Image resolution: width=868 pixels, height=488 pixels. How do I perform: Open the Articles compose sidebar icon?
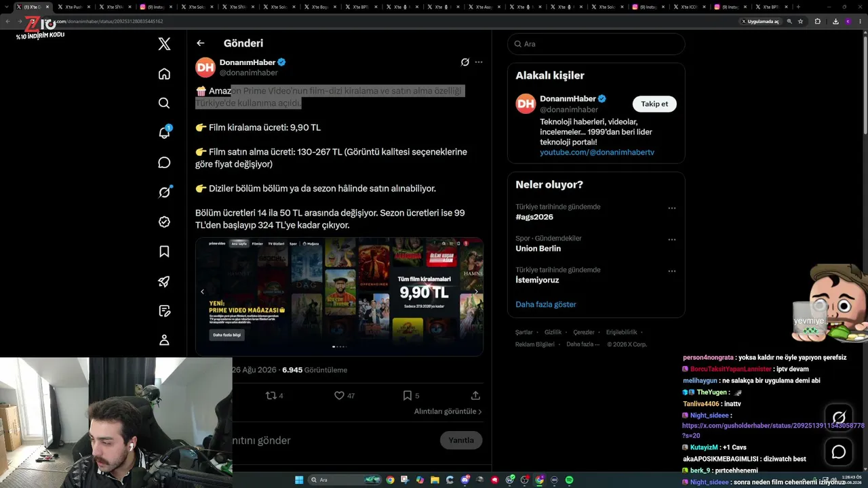(x=164, y=311)
